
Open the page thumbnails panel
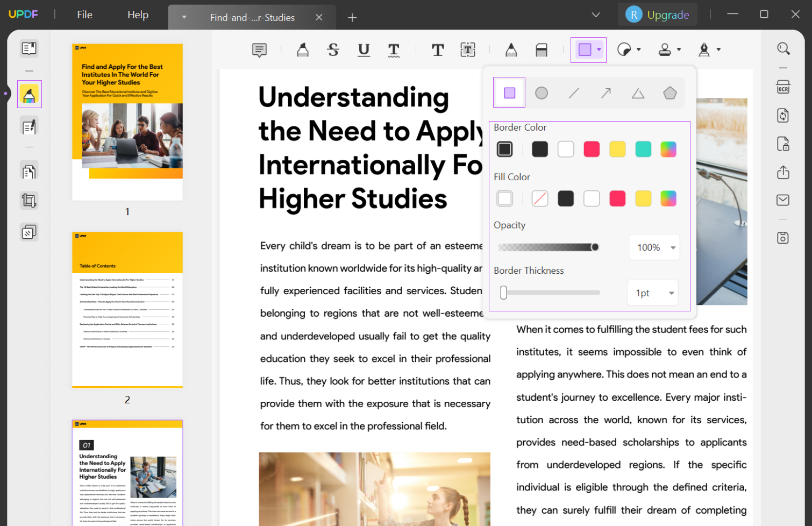(x=29, y=48)
